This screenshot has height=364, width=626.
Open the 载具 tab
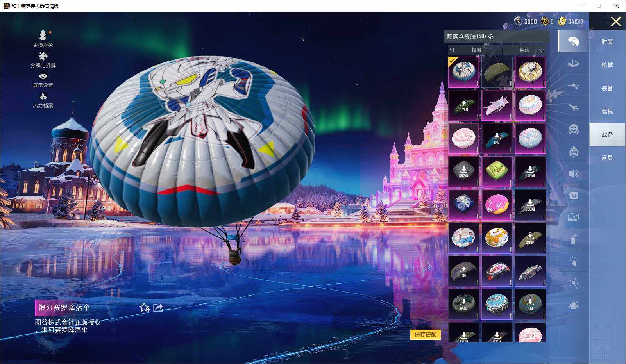point(607,111)
